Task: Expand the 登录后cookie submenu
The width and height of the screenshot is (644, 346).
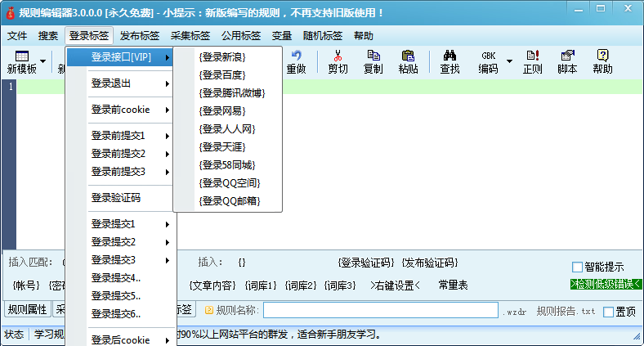Action: pos(120,339)
